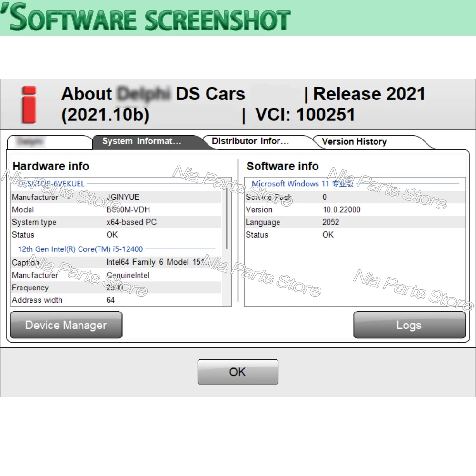Select the Model value 'B660M-VDH'
The image size is (476, 476).
pyautogui.click(x=128, y=210)
